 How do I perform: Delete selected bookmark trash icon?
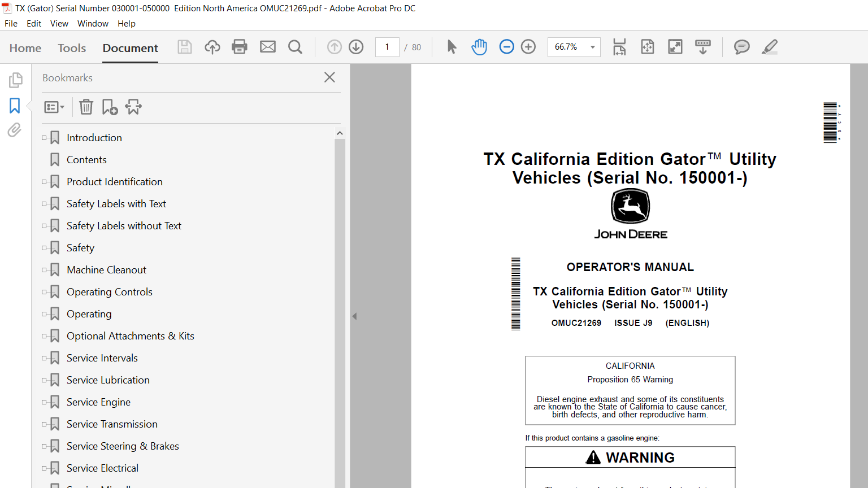pos(86,107)
